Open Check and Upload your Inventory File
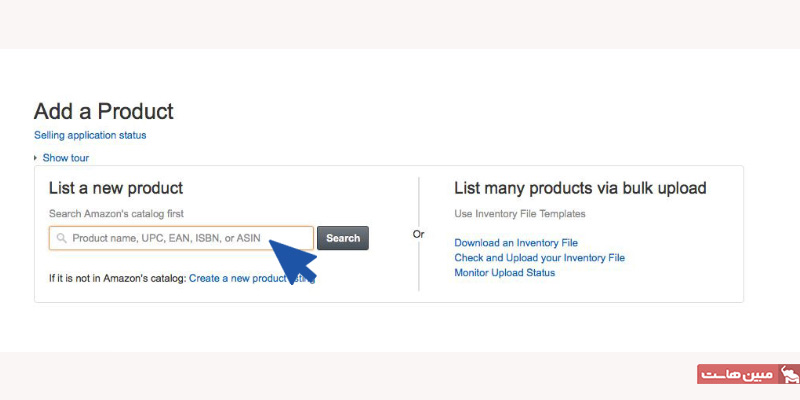The width and height of the screenshot is (800, 400). pos(539,258)
